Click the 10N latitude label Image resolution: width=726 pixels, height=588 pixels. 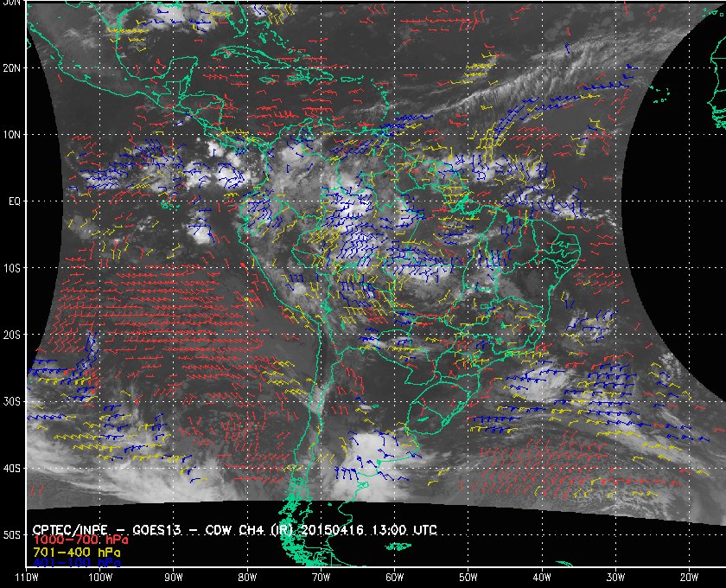pos(11,134)
